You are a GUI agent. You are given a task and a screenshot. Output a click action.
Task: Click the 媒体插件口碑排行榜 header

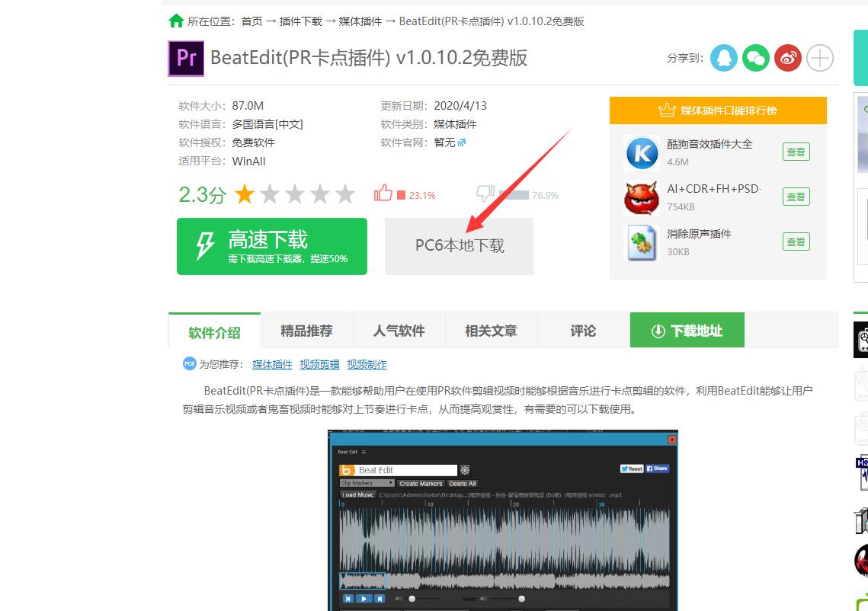click(x=718, y=110)
